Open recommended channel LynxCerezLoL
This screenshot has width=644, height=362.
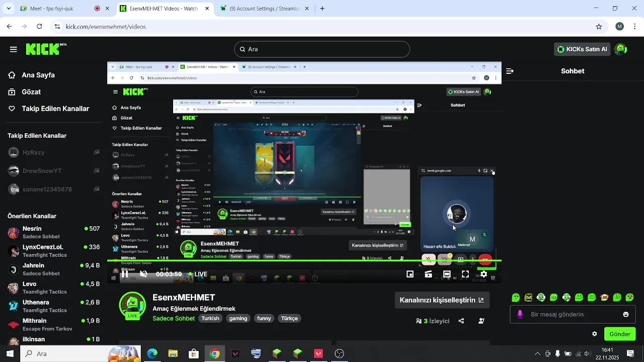coord(53,251)
